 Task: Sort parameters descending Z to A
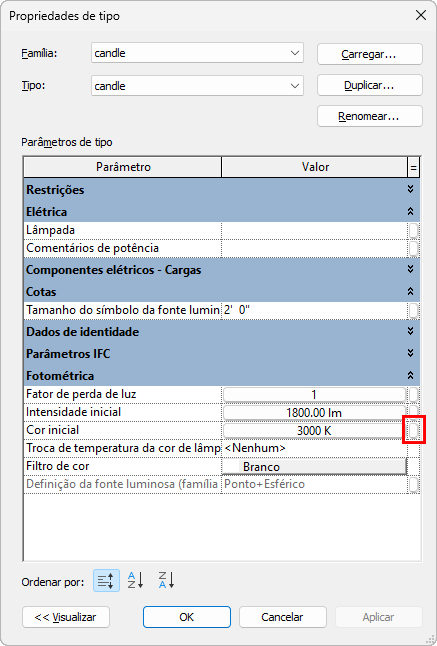coord(166,580)
